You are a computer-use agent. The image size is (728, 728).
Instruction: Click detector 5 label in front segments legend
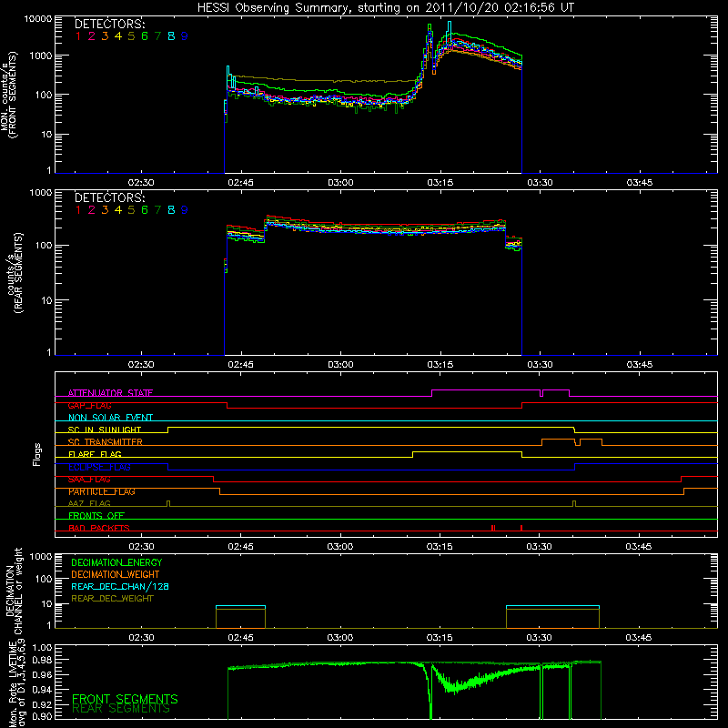point(131,36)
